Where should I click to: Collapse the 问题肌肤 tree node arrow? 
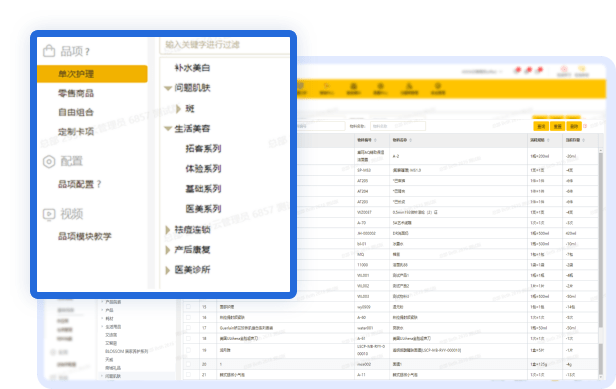(x=168, y=88)
